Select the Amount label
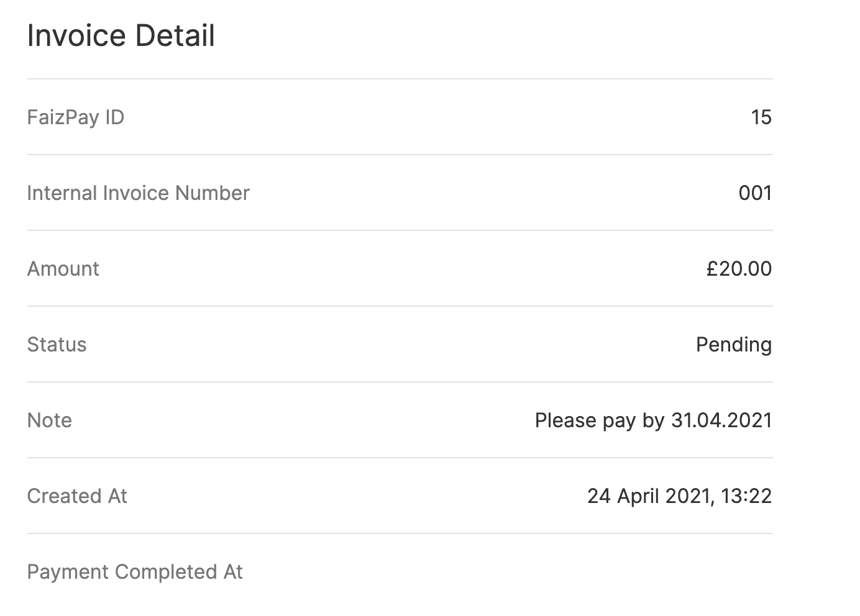860x616 pixels. (63, 269)
